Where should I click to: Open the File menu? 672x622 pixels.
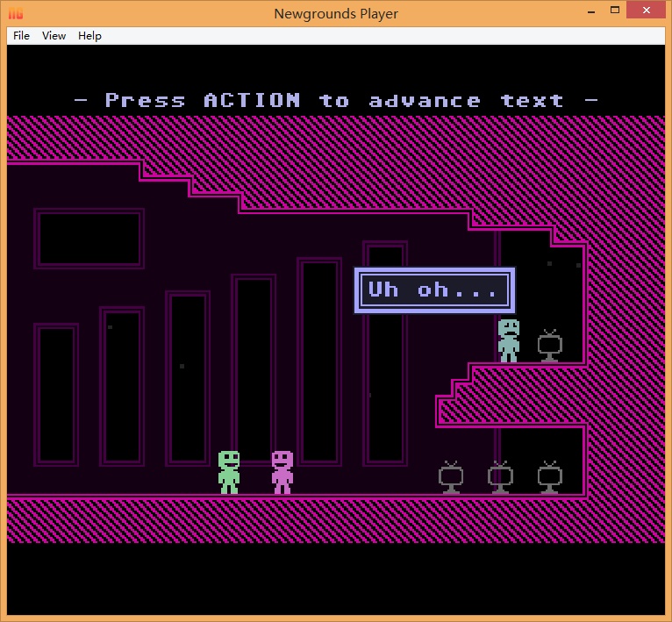pos(21,36)
